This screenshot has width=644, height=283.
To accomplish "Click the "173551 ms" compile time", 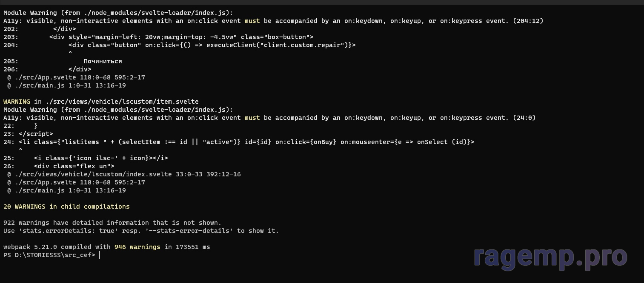I will coord(193,247).
